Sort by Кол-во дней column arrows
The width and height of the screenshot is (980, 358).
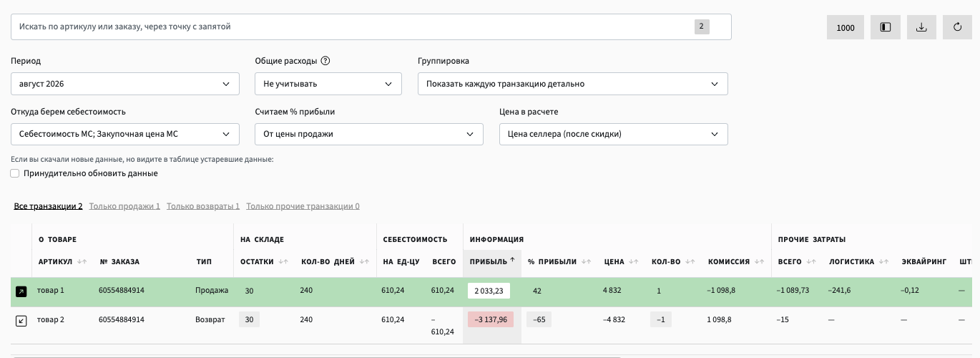tap(363, 262)
